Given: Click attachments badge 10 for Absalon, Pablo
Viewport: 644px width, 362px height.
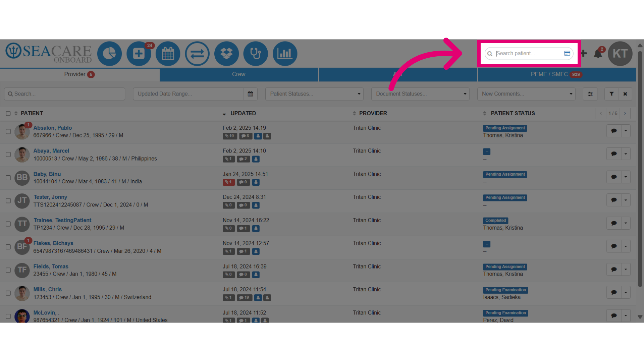Looking at the screenshot, I should (x=230, y=136).
